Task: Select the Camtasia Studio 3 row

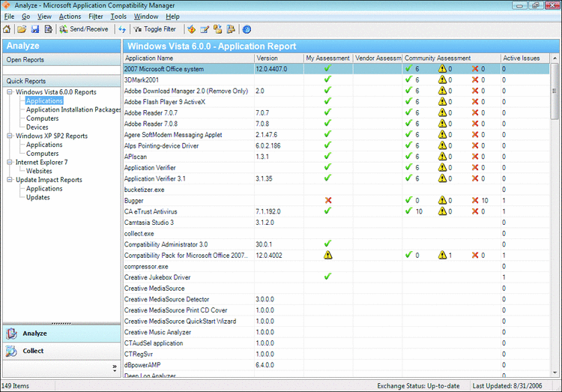Action: pyautogui.click(x=336, y=223)
